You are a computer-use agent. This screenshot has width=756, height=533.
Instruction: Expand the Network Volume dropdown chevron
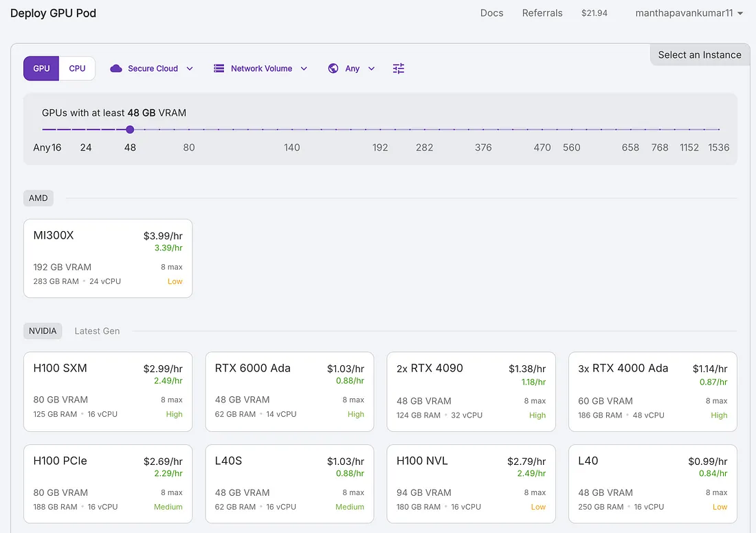pos(304,69)
